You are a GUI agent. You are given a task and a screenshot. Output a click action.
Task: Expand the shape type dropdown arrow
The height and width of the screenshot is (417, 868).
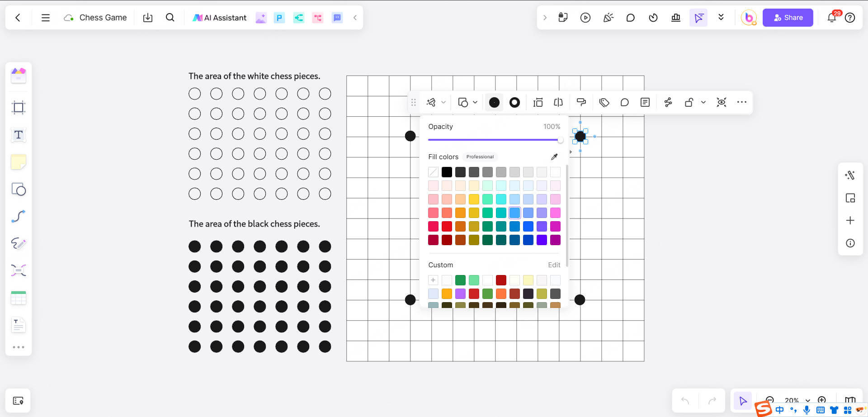click(x=475, y=102)
